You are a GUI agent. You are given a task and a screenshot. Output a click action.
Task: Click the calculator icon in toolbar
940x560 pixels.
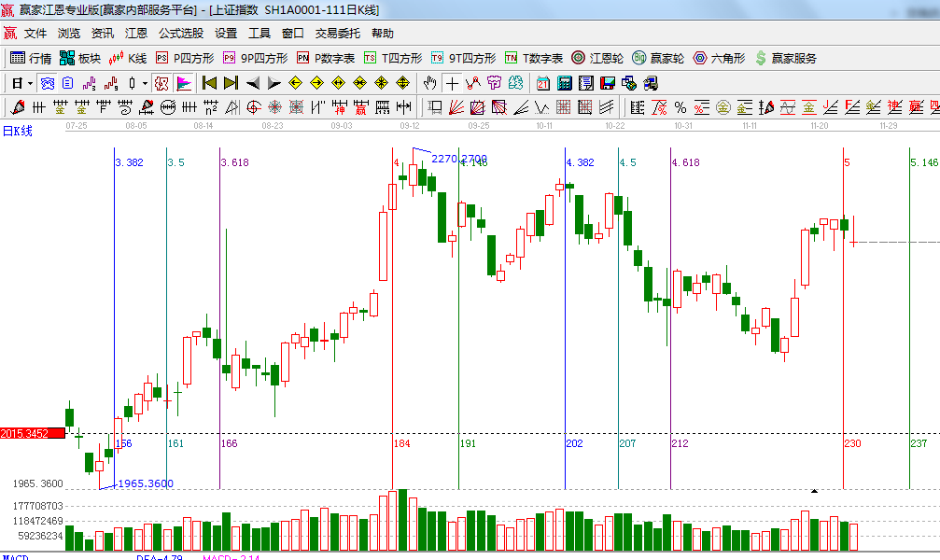coord(564,83)
